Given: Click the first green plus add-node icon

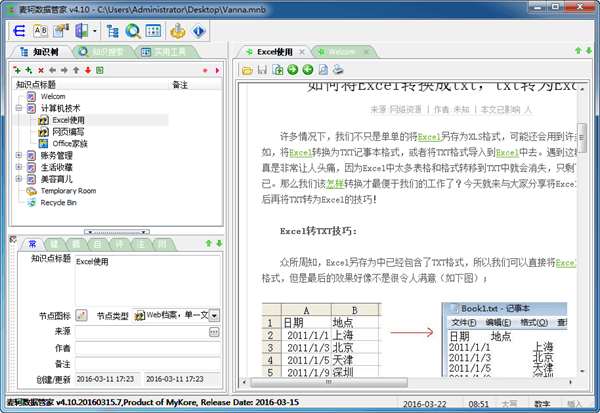Looking at the screenshot, I should (x=17, y=70).
